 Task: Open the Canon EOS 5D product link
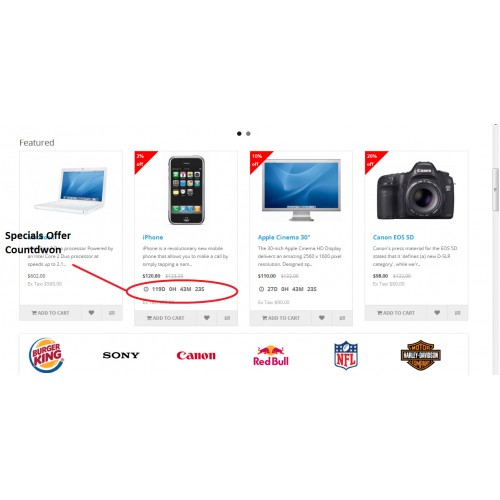point(393,237)
